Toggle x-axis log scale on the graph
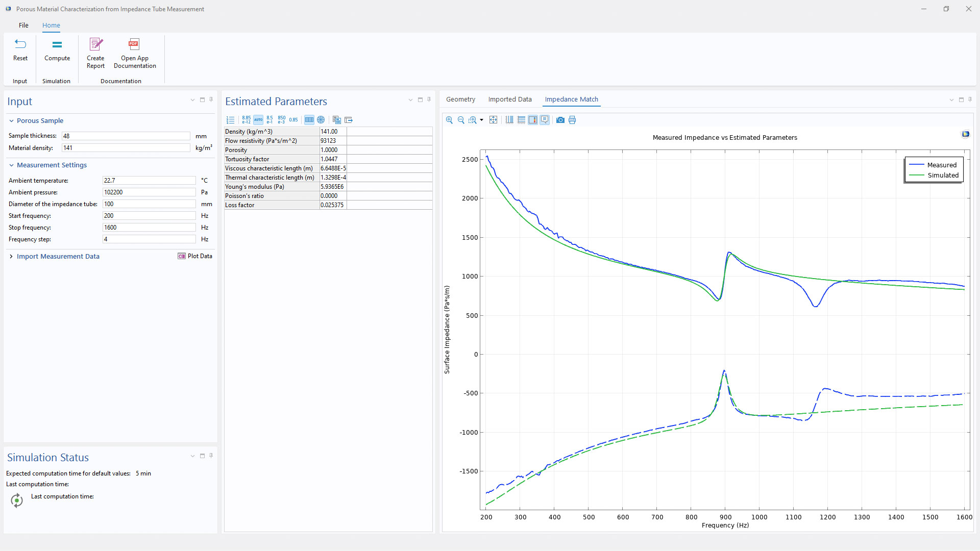This screenshot has width=980, height=551. click(509, 120)
